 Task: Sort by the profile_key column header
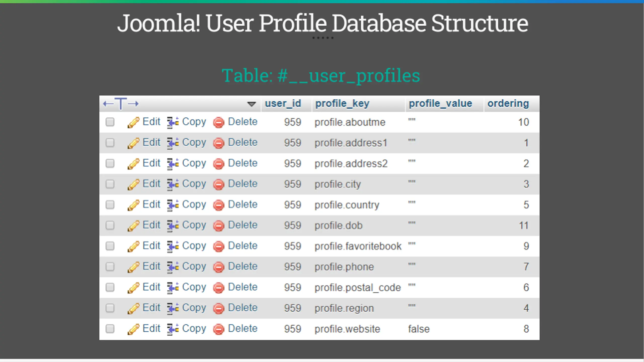click(x=342, y=103)
